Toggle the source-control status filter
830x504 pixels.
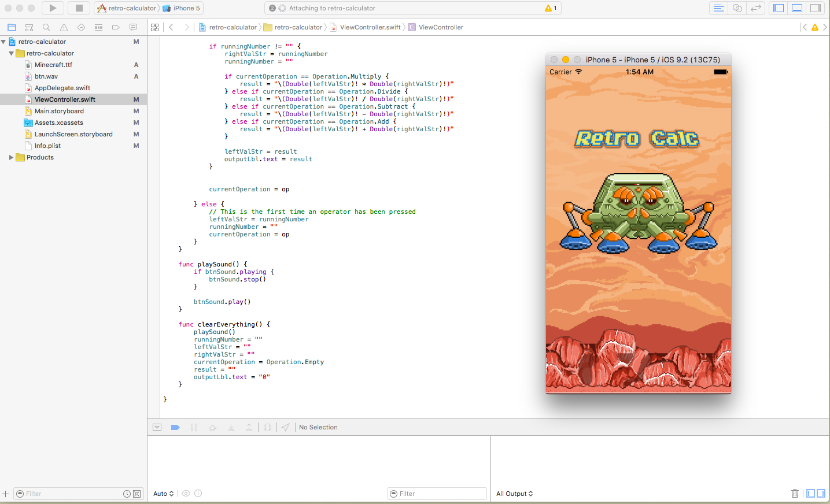137,494
